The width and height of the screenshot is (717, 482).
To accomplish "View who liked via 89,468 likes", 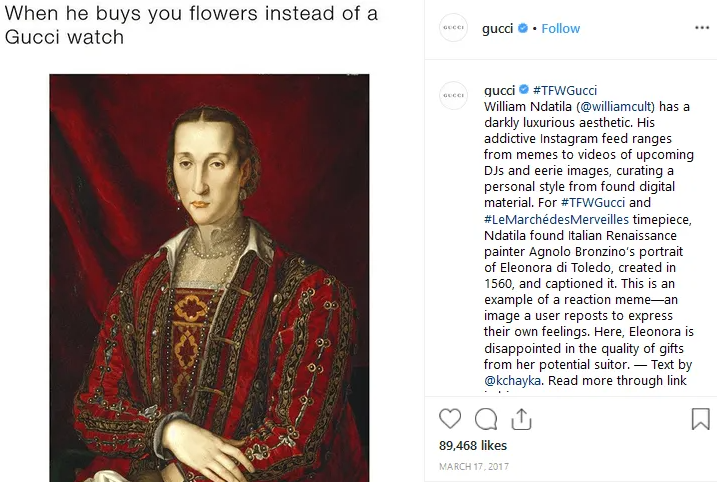I will 473,445.
